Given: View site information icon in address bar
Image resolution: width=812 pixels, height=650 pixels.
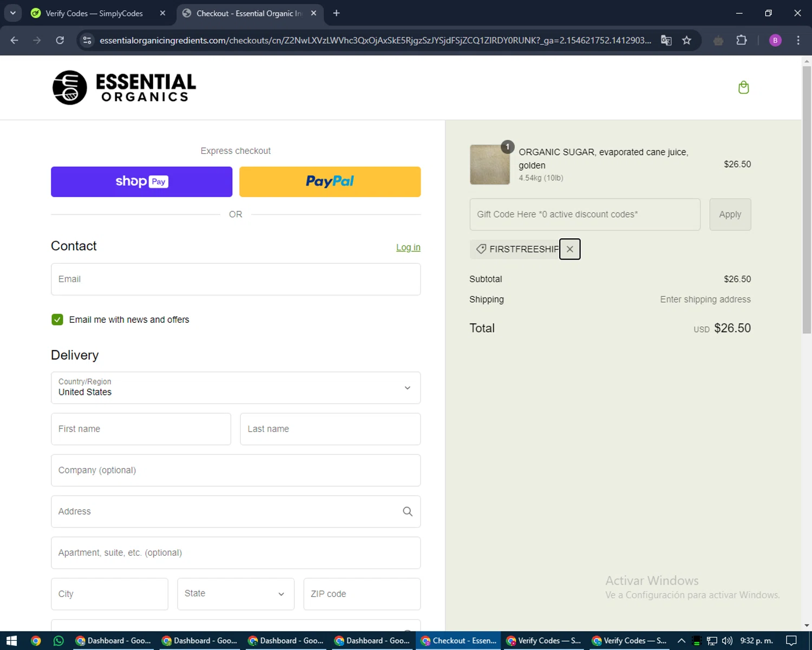Looking at the screenshot, I should coord(87,40).
